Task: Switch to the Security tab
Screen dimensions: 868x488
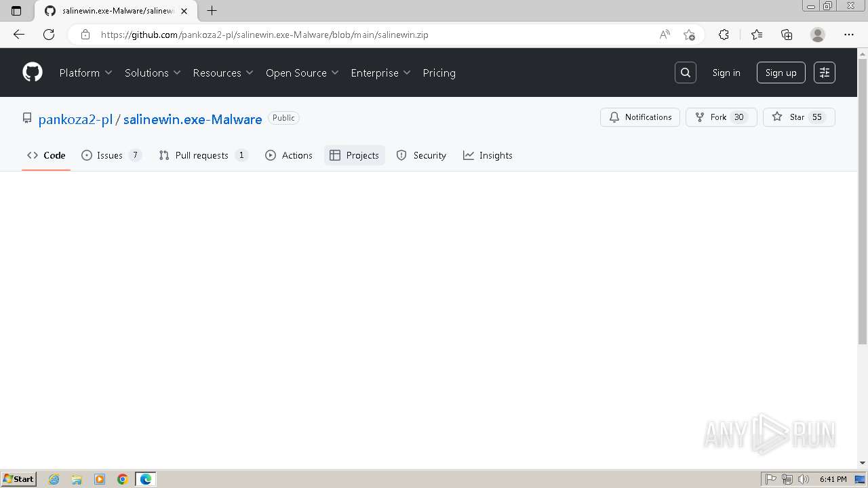Action: [421, 155]
